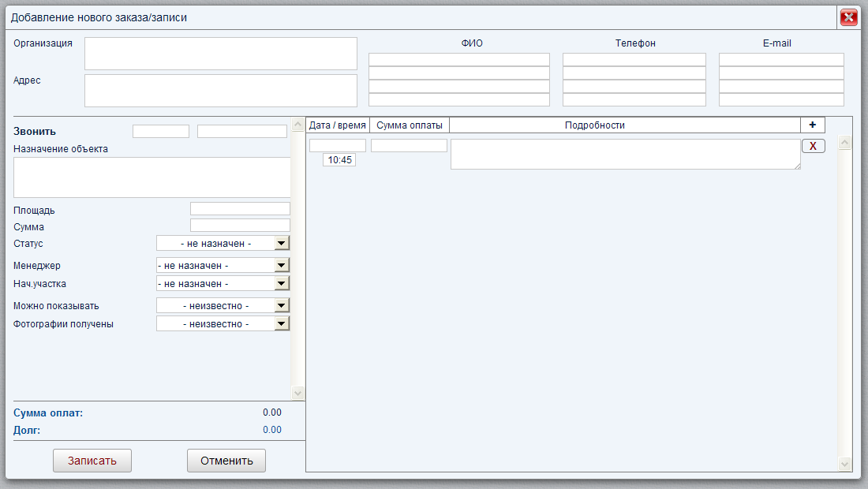The width and height of the screenshot is (868, 489).
Task: Click the up arrow of the payments list scrollbar
Action: pos(845,143)
